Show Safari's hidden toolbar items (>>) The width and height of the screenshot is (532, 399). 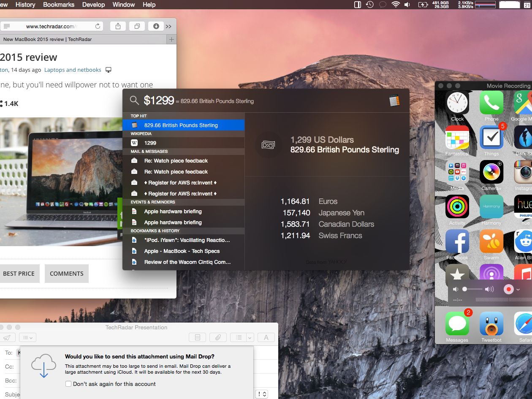168,26
